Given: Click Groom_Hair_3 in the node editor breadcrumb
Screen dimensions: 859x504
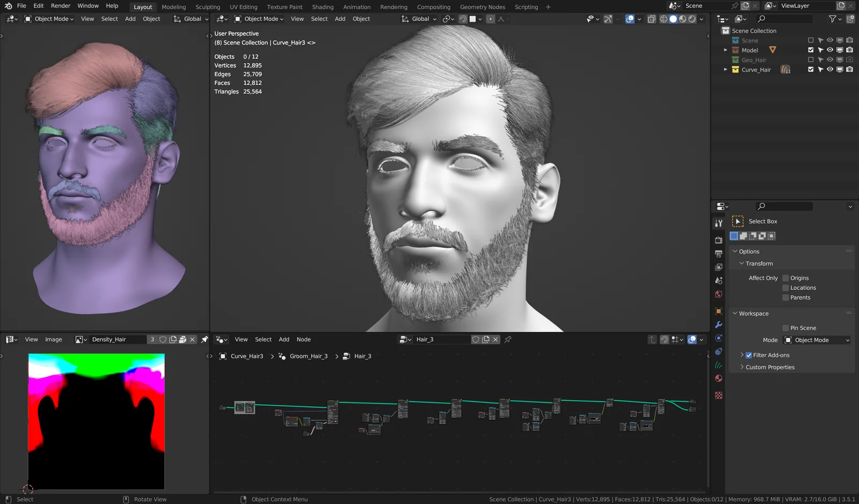Looking at the screenshot, I should tap(309, 356).
